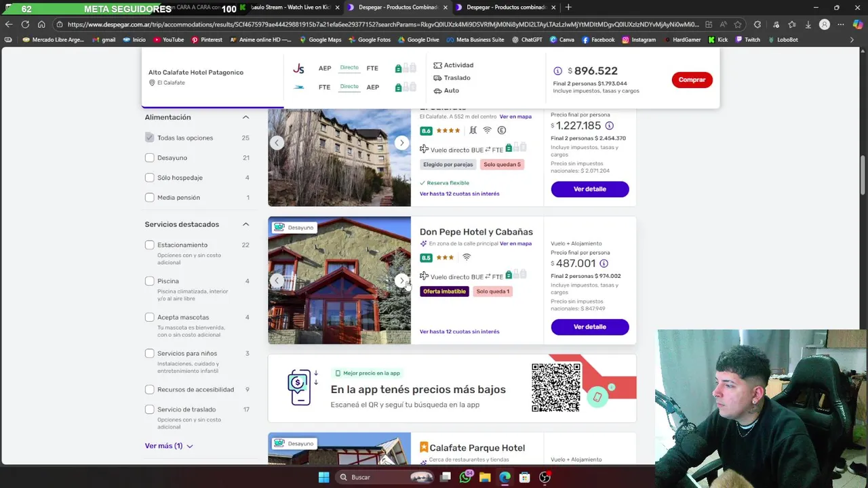Tick the Recursos de accesibilidad checkbox
The width and height of the screenshot is (868, 488).
[x=149, y=390]
